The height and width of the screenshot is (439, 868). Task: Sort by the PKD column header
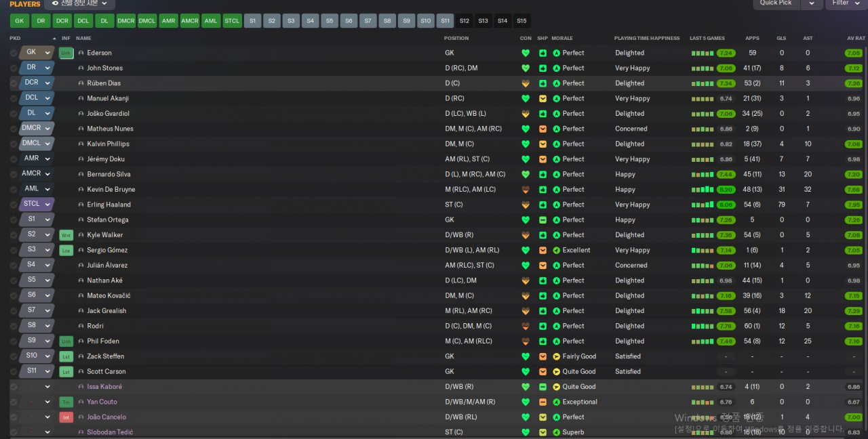tap(15, 38)
